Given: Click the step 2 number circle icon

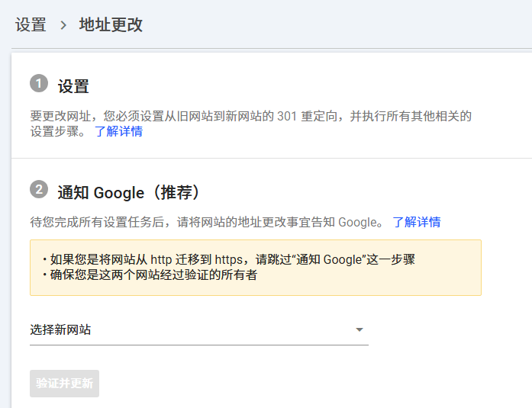Looking at the screenshot, I should 39,188.
